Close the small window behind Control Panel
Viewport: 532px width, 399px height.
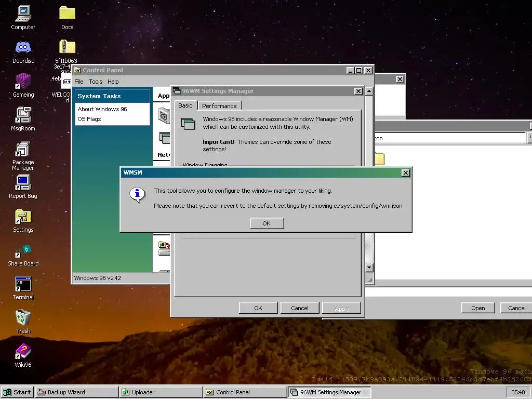(x=400, y=79)
